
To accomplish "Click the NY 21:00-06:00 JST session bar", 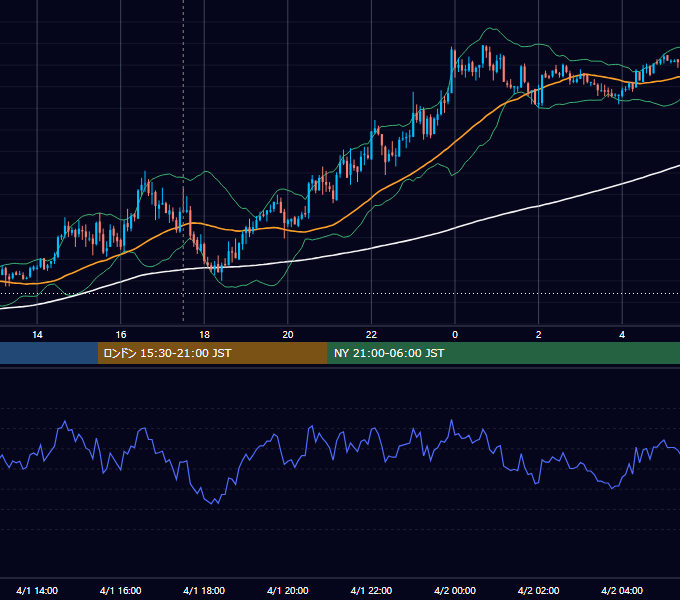I will (x=503, y=353).
